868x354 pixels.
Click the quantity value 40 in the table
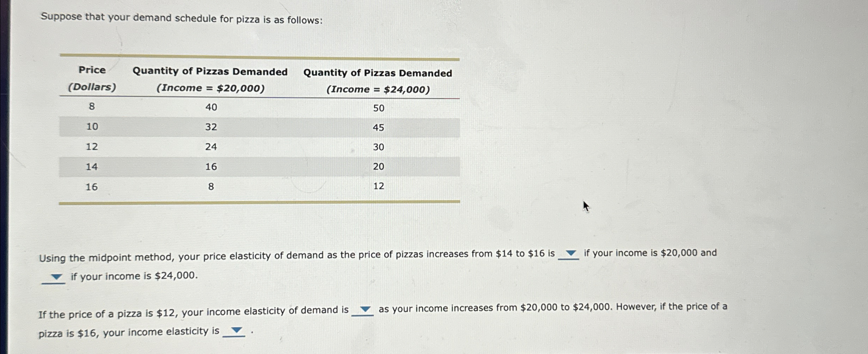[x=211, y=107]
